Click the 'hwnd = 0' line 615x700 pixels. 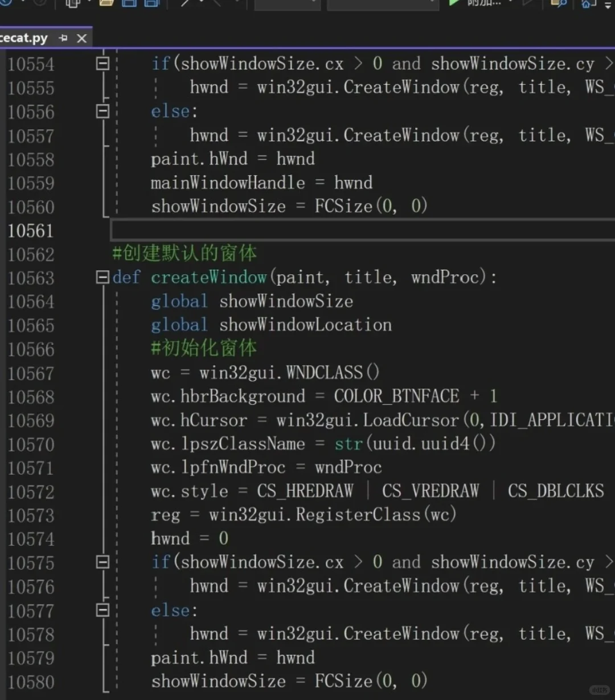[190, 538]
